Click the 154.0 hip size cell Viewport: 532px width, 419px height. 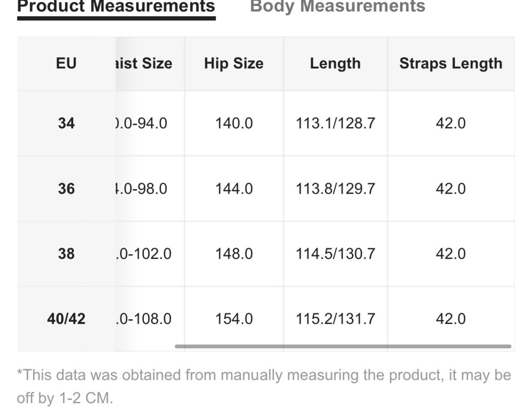[234, 319]
